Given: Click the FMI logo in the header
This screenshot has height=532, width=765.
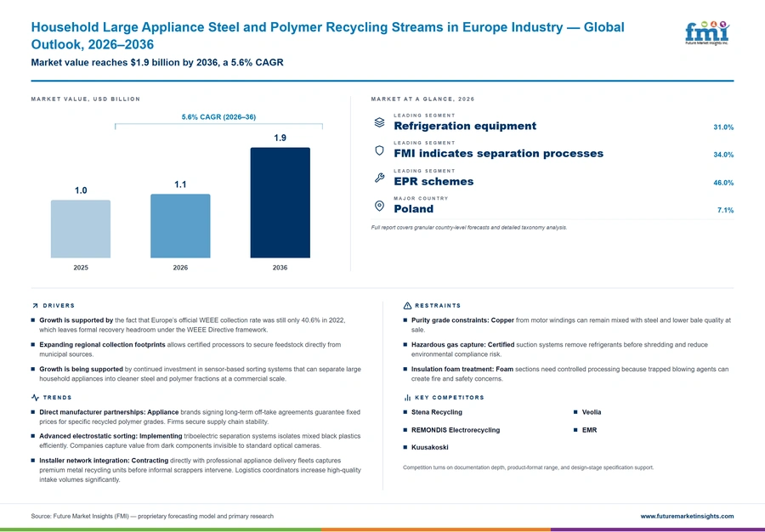Looking at the screenshot, I should pos(706,33).
